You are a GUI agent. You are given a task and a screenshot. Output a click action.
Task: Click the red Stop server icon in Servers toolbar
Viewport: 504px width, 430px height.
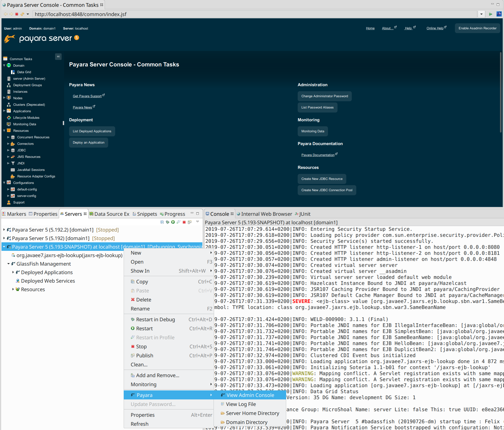(184, 222)
